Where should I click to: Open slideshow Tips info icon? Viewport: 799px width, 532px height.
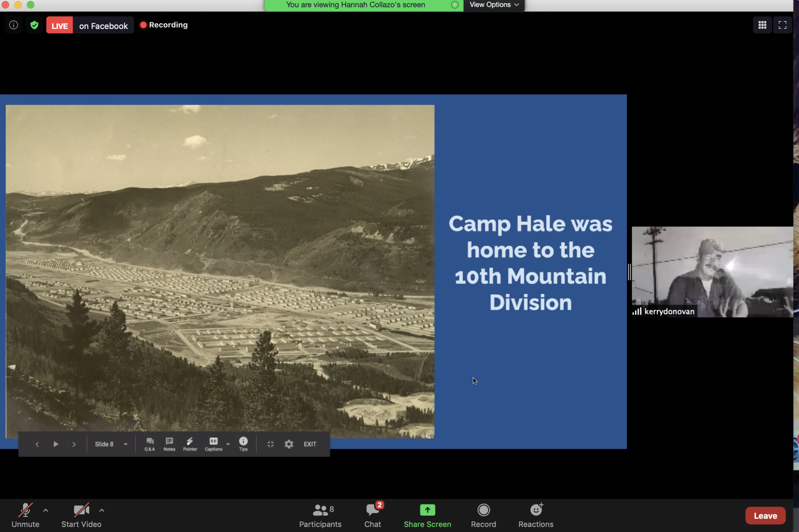[x=243, y=444]
